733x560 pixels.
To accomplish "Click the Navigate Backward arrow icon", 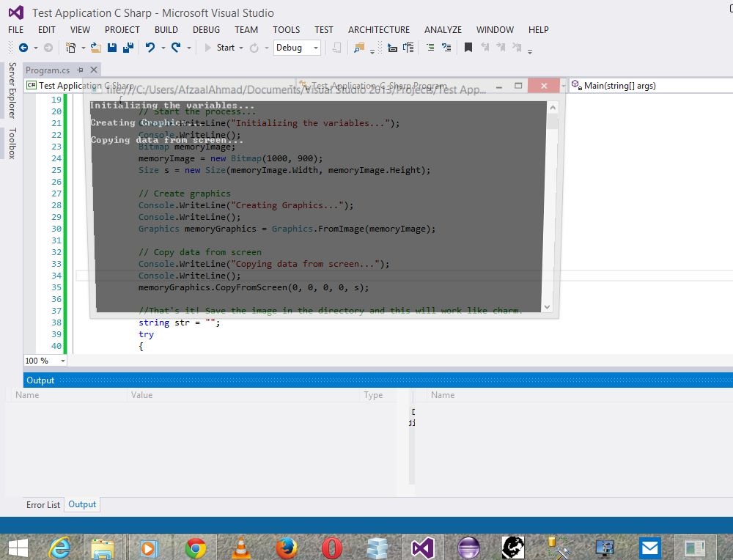I will (x=23, y=48).
